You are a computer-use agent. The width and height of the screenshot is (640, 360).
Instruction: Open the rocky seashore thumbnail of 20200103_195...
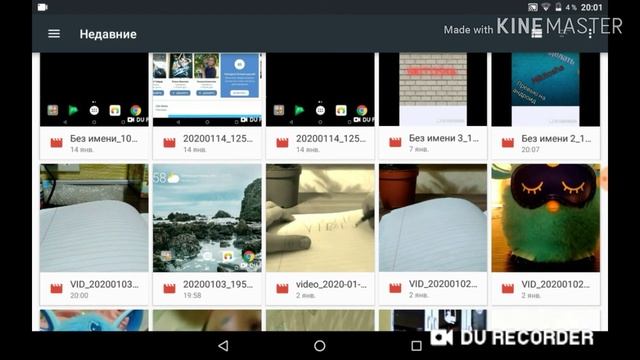click(207, 218)
